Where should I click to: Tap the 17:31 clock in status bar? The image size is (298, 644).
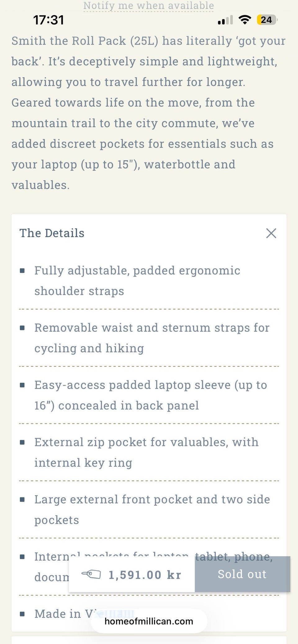point(49,20)
